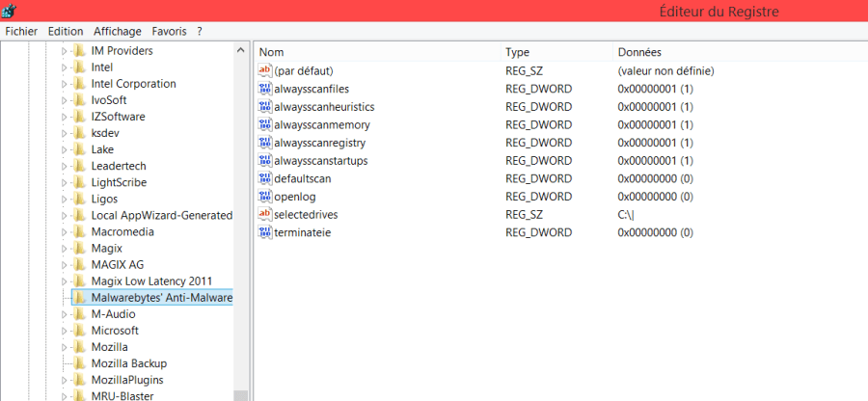Screen dimensions: 868x401
Task: Click the 0x00000000 (0) data of defaultscan
Action: pos(656,178)
